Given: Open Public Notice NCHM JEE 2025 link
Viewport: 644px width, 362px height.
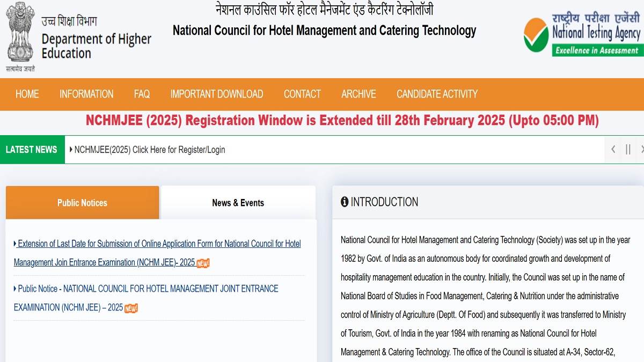Looking at the screenshot, I should [146, 298].
